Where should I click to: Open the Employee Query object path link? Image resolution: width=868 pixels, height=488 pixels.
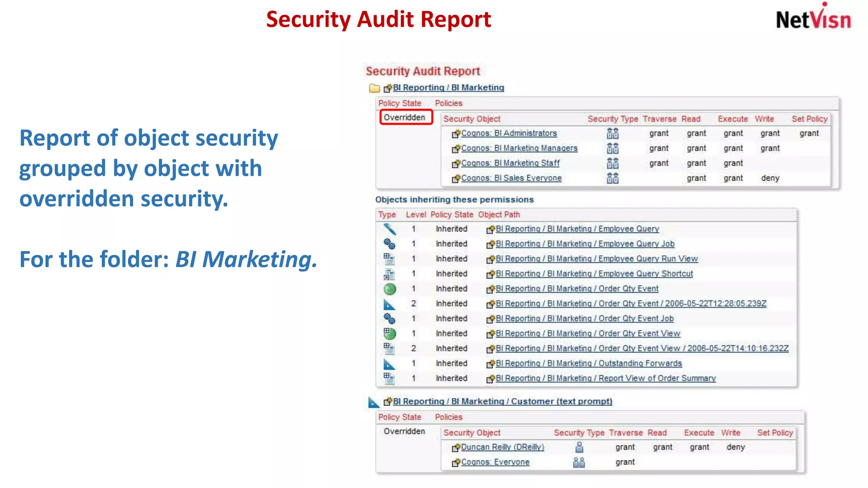coord(577,229)
